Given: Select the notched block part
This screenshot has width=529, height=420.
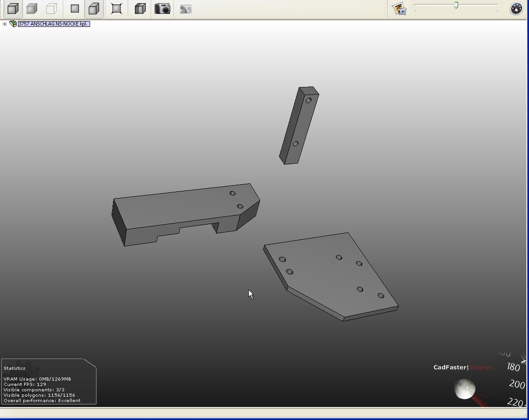Looking at the screenshot, I should coord(186,215).
